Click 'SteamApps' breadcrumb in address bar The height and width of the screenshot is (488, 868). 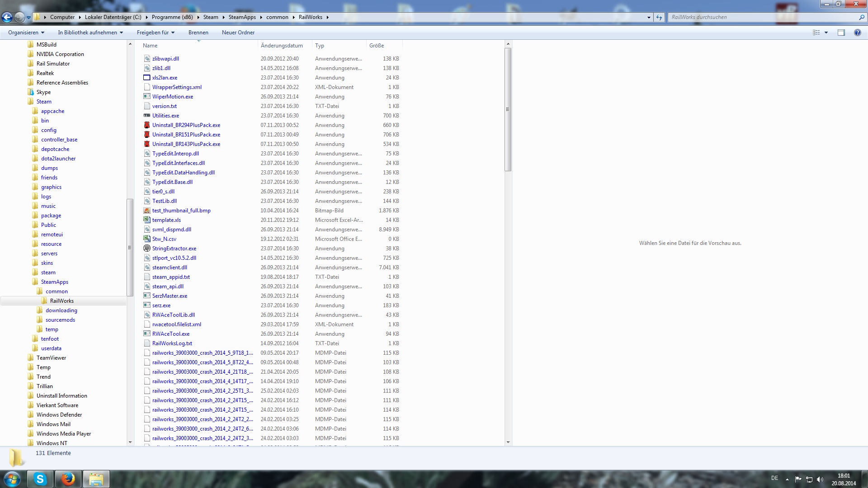[x=242, y=17]
